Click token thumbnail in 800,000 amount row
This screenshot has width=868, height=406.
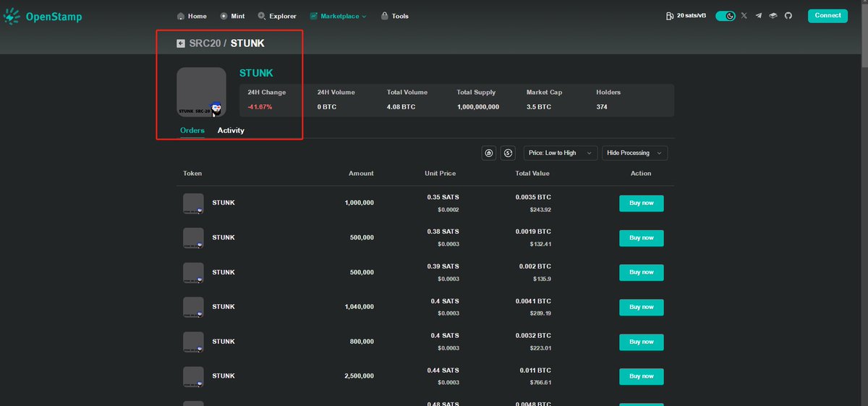click(193, 342)
